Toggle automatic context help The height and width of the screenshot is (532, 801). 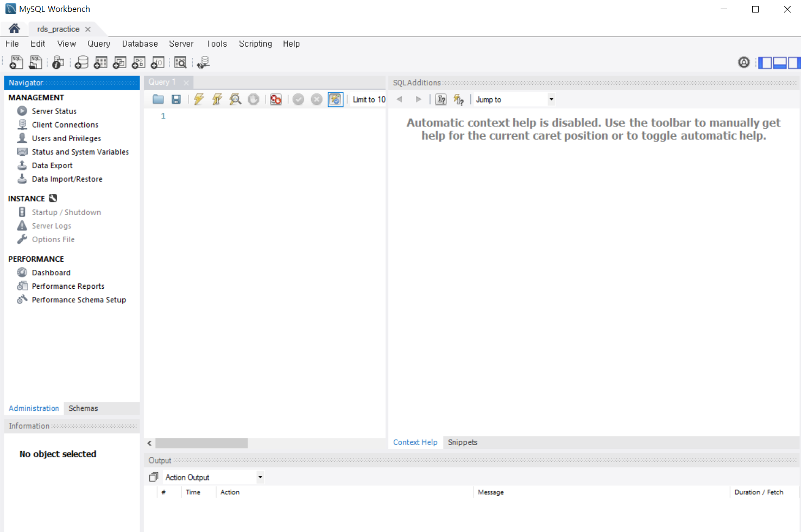[x=459, y=99]
